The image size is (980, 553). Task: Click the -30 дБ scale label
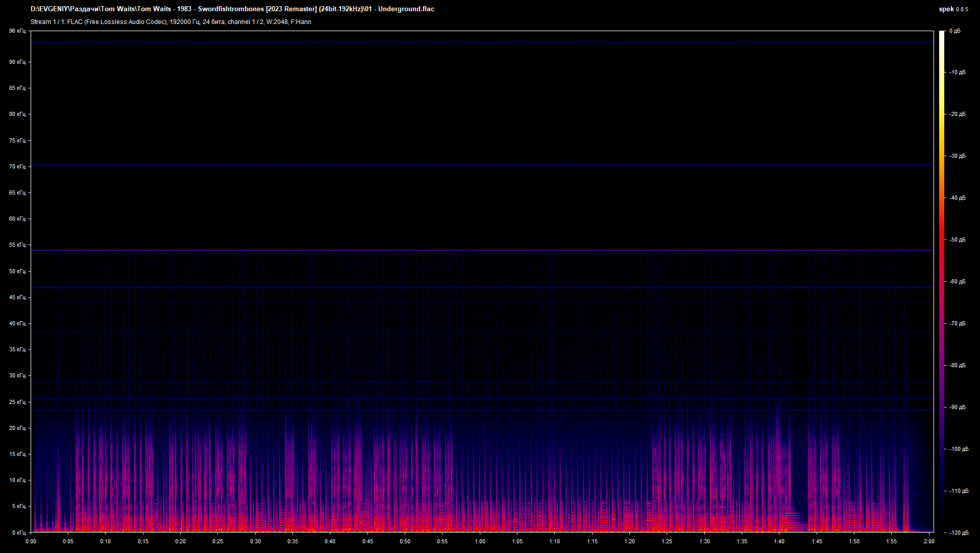pyautogui.click(x=958, y=156)
